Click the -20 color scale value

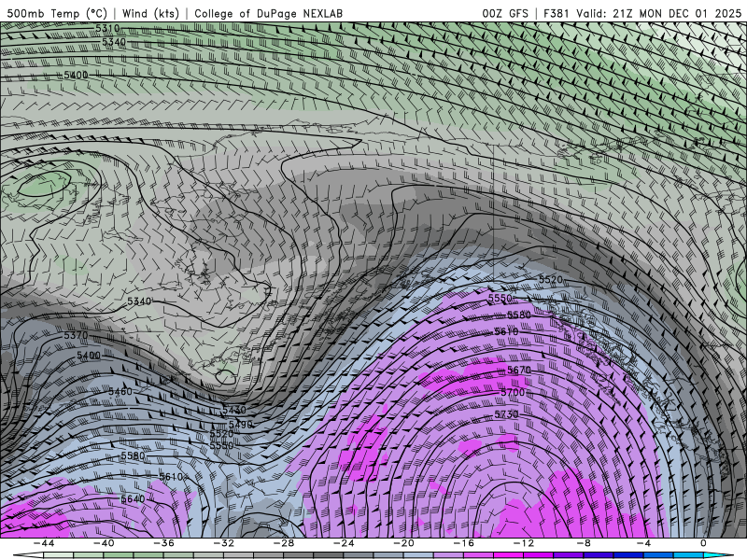click(x=403, y=543)
